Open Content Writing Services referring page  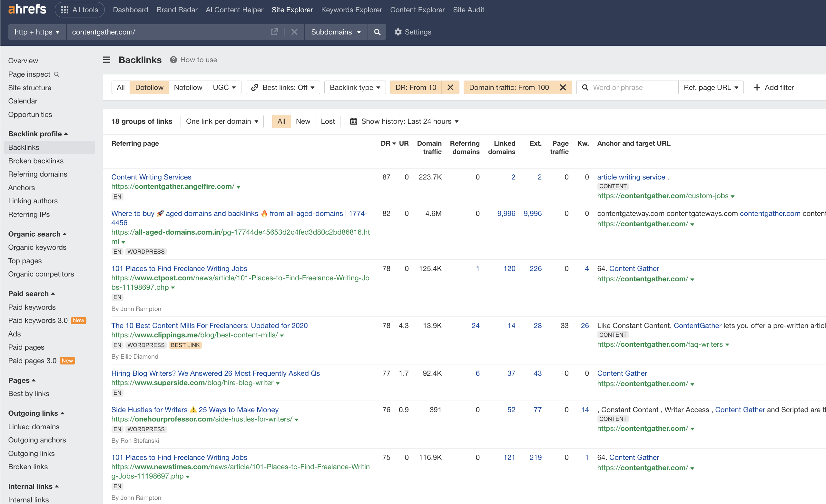pyautogui.click(x=151, y=177)
